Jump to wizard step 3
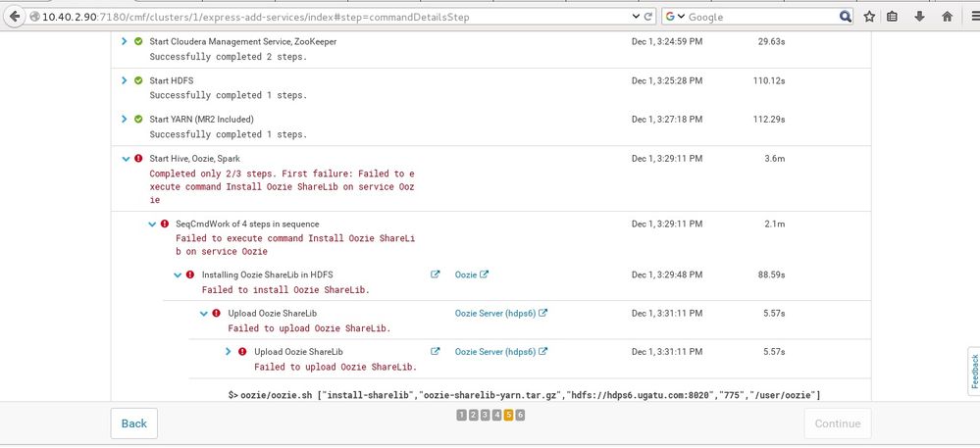 click(485, 415)
